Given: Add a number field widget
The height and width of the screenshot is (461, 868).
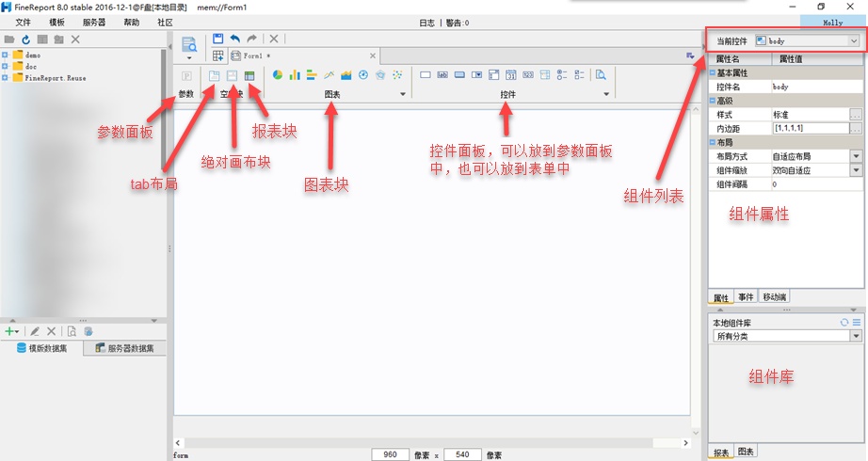Looking at the screenshot, I should [528, 74].
